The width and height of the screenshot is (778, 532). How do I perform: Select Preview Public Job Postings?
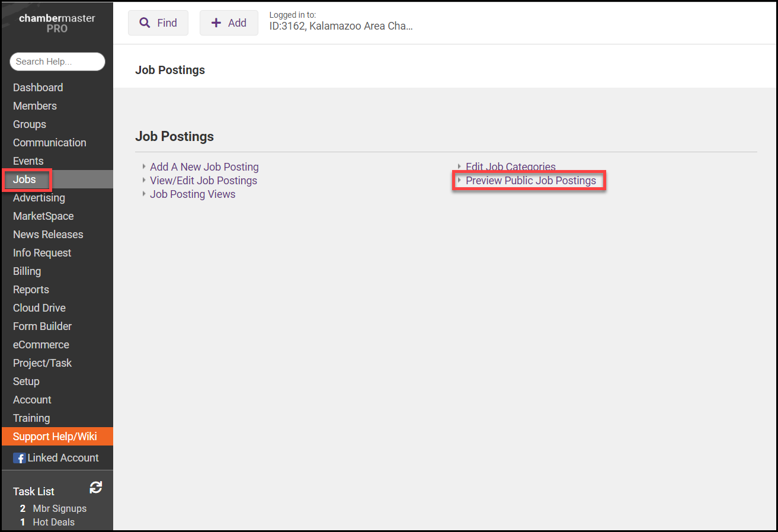530,181
